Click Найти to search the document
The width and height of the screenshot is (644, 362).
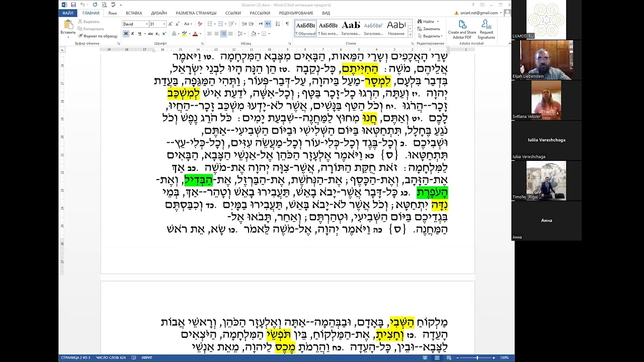pyautogui.click(x=426, y=22)
